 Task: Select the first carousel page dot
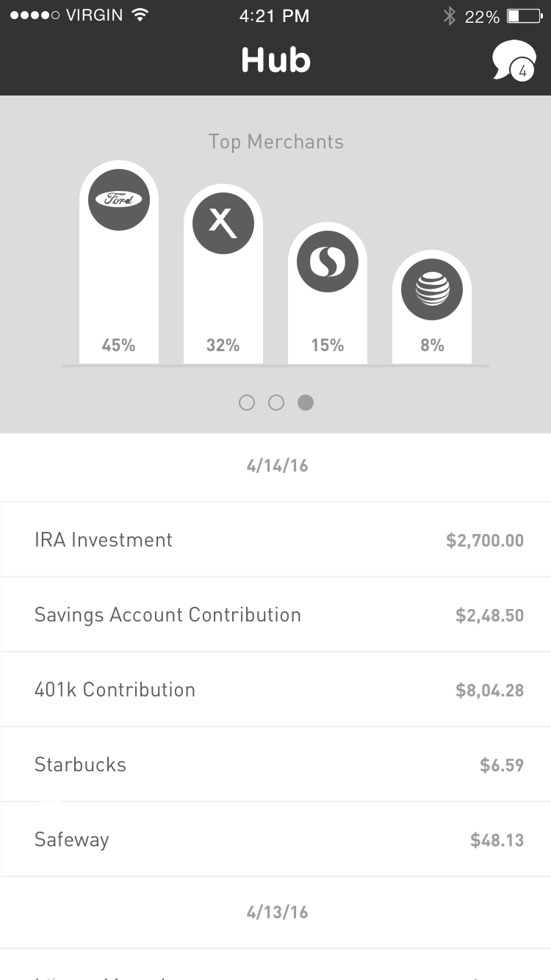coord(247,403)
